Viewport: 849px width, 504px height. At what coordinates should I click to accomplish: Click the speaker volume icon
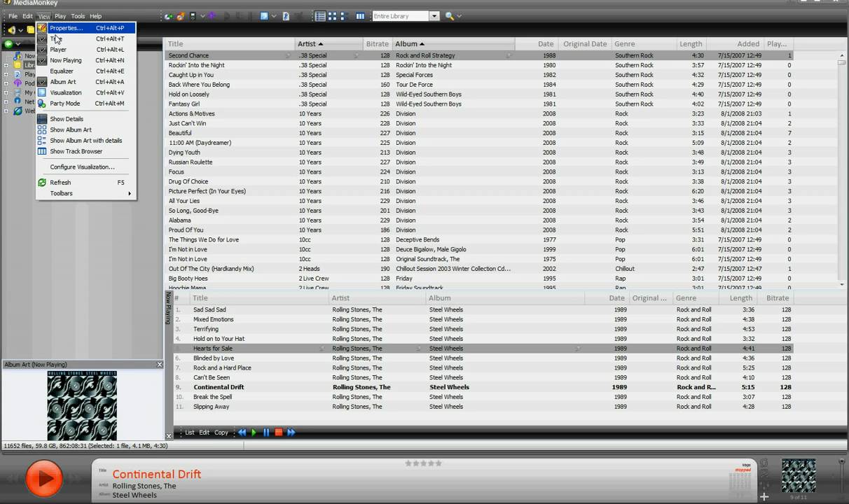[x=12, y=30]
